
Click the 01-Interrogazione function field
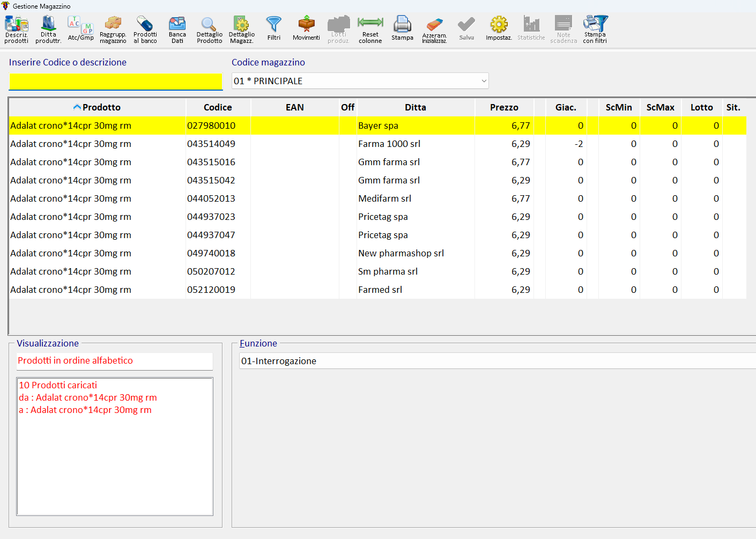point(498,361)
